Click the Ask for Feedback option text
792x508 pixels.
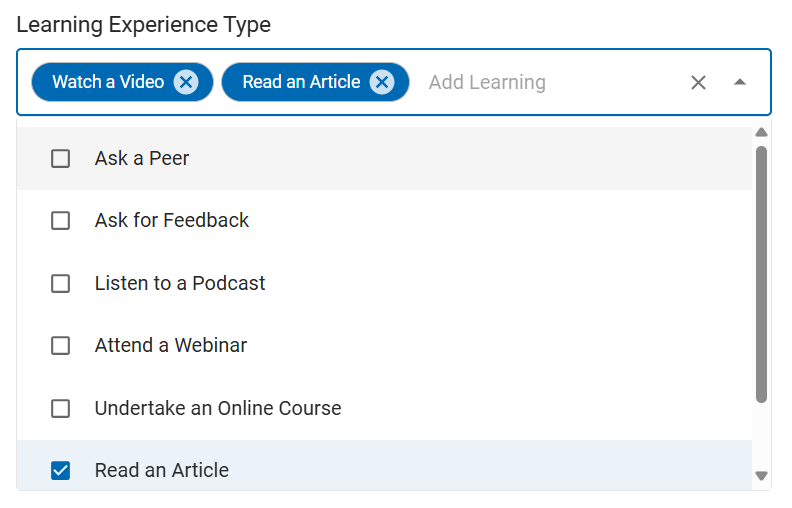pyautogui.click(x=172, y=220)
